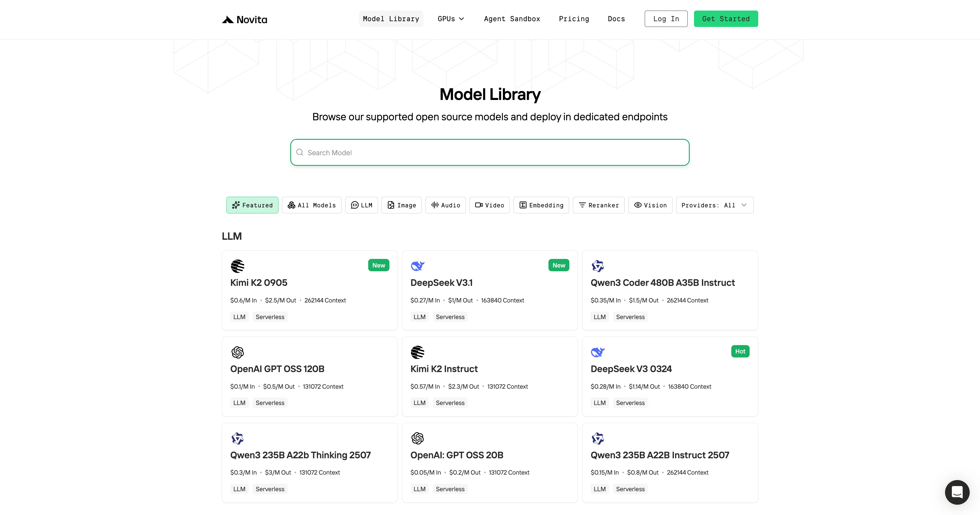Click "$1.14/M Out" on DeepSeek V3 0324
This screenshot has width=980, height=515.
tap(644, 386)
